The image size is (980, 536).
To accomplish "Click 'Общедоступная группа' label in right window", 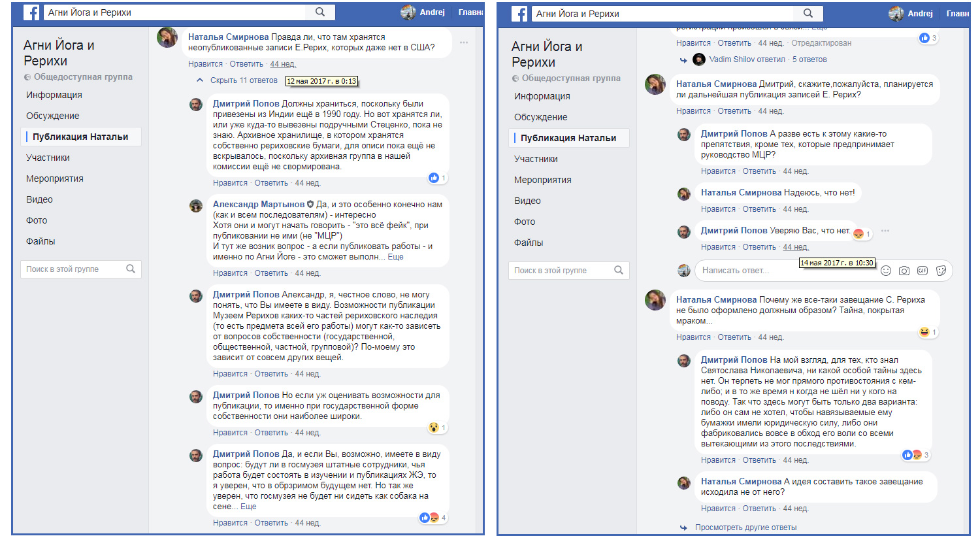I will pos(571,78).
